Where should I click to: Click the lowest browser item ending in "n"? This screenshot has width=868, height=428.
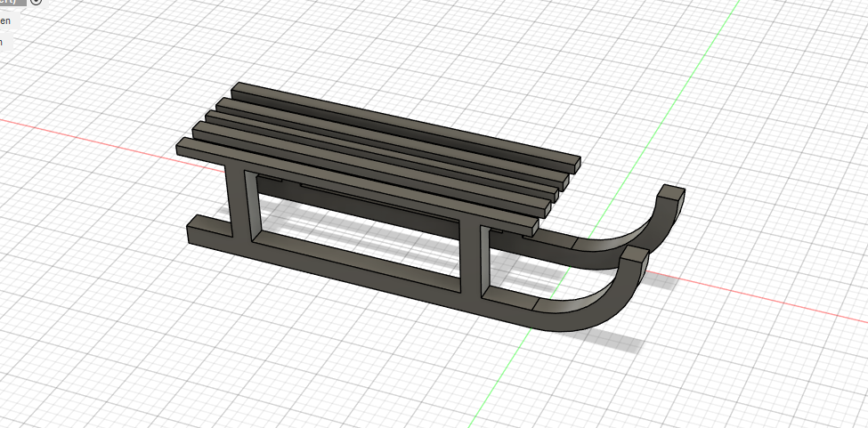[4, 41]
